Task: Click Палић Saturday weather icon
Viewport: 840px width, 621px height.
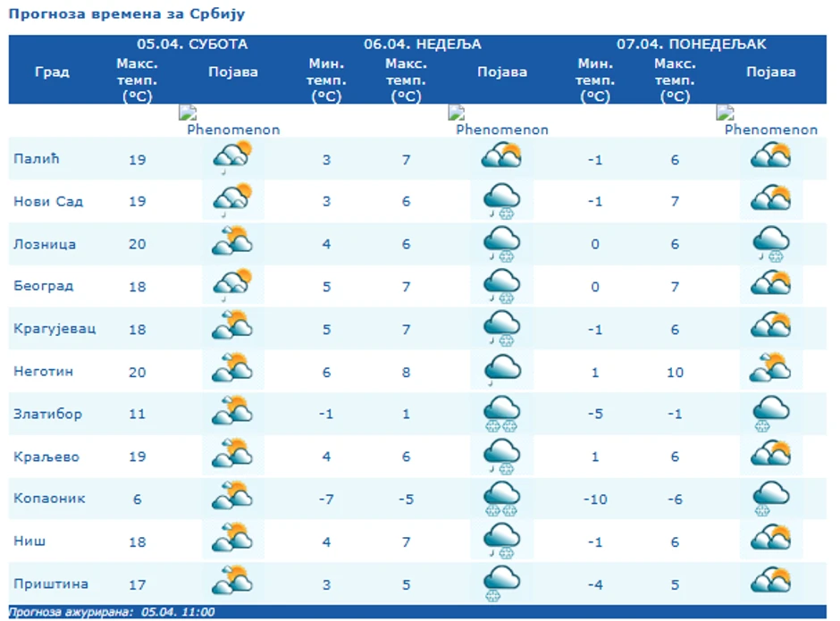Action: (x=233, y=157)
